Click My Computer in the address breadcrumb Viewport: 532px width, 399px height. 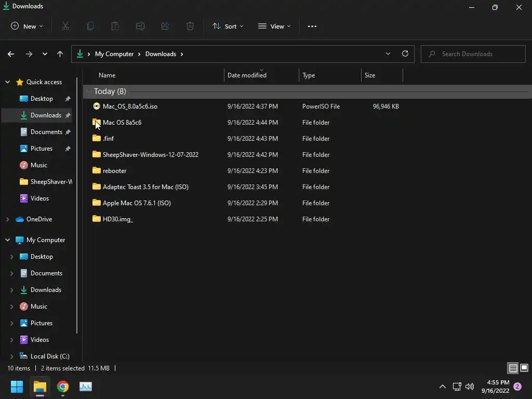point(114,54)
